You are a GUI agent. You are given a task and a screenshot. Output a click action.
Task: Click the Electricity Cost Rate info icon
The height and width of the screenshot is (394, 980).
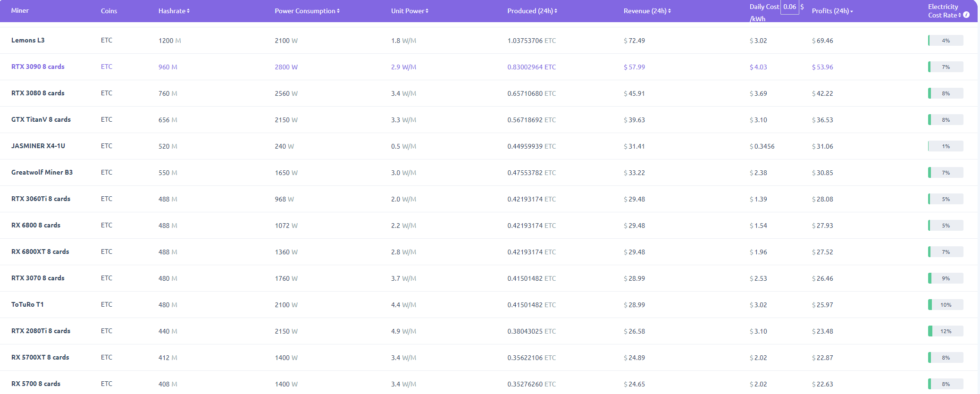point(966,15)
